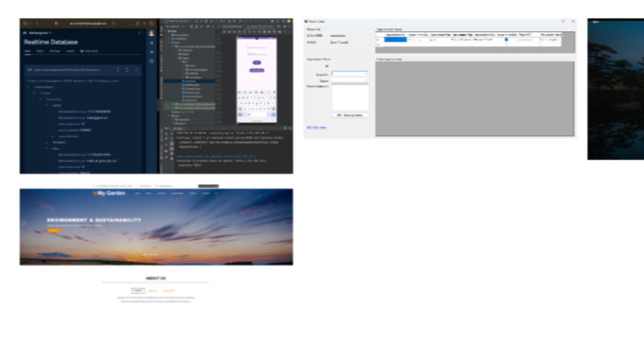Viewport: 644px width, 362px height.
Task: Click the outlined tab under About Us
Action: [138, 290]
